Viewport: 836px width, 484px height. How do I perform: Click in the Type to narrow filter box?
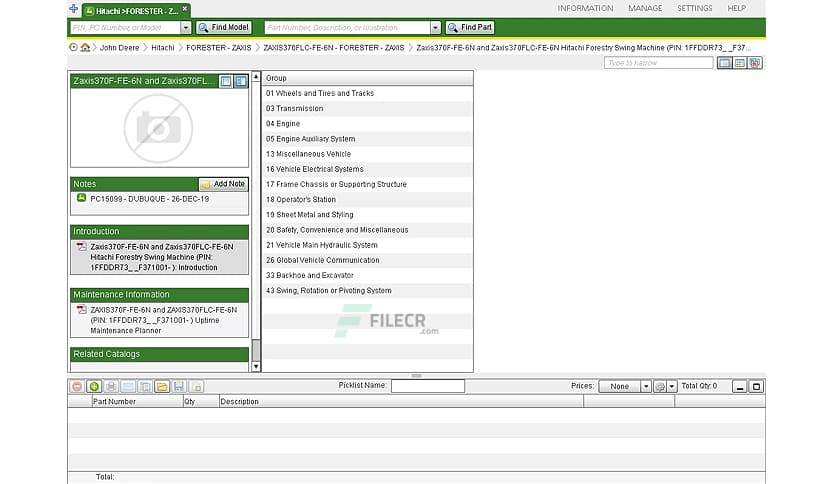pyautogui.click(x=658, y=63)
